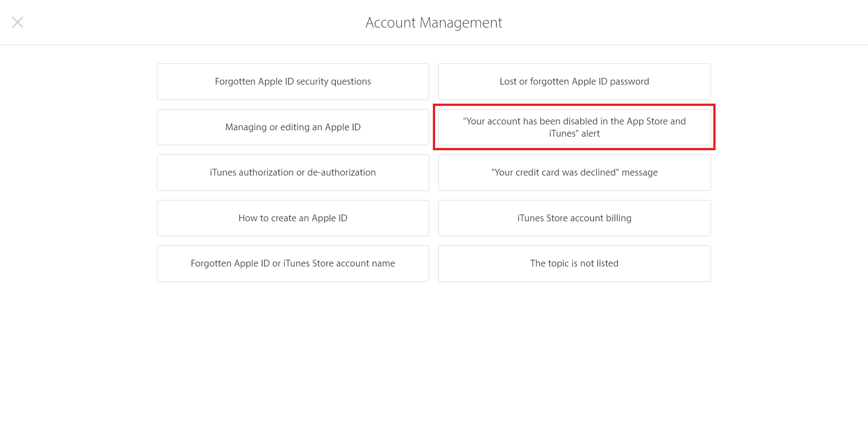
Task: Close the Account Management dialog with X
Action: click(18, 22)
